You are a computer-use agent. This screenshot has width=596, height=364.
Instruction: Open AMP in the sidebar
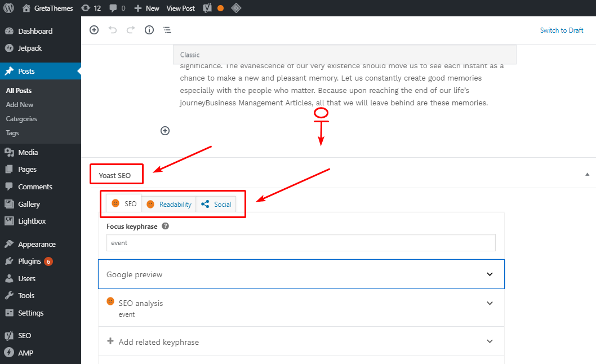pos(41,353)
